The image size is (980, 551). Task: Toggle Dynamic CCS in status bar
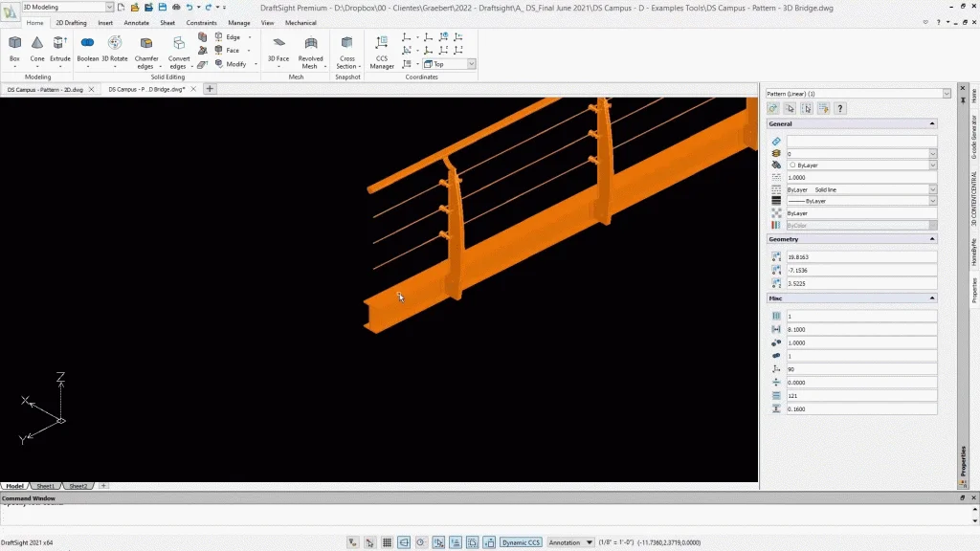click(522, 542)
